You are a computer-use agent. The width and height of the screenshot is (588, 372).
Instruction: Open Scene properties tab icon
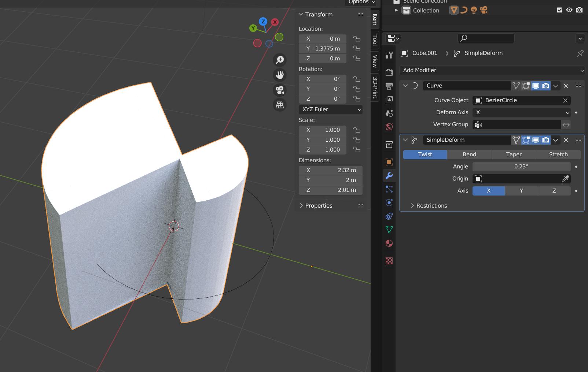click(389, 113)
